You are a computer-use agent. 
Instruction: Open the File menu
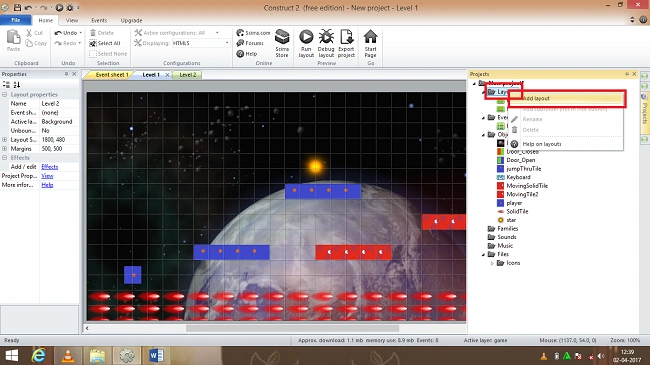(x=16, y=20)
